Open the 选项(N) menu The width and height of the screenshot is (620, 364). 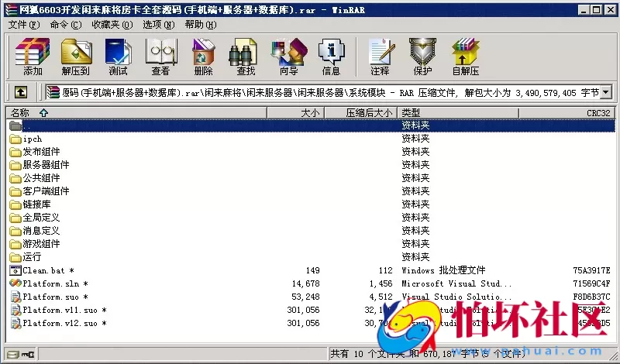click(159, 25)
